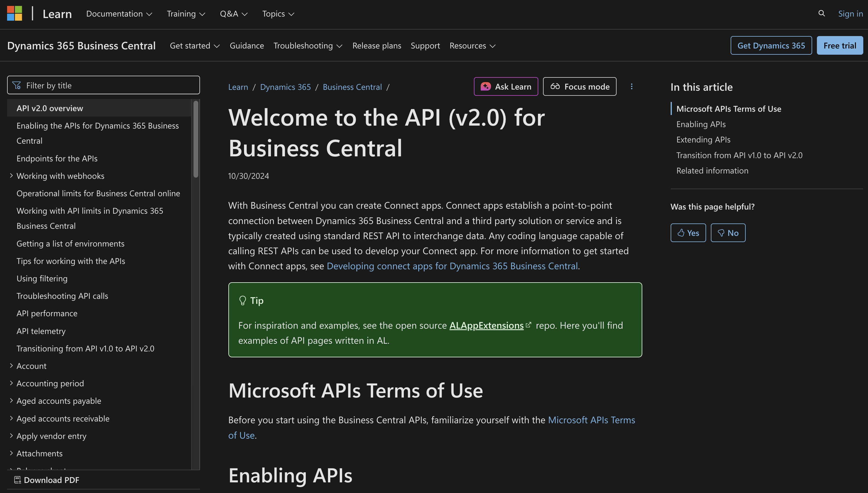The image size is (868, 493).
Task: Click Business Central breadcrumb link
Action: click(352, 87)
